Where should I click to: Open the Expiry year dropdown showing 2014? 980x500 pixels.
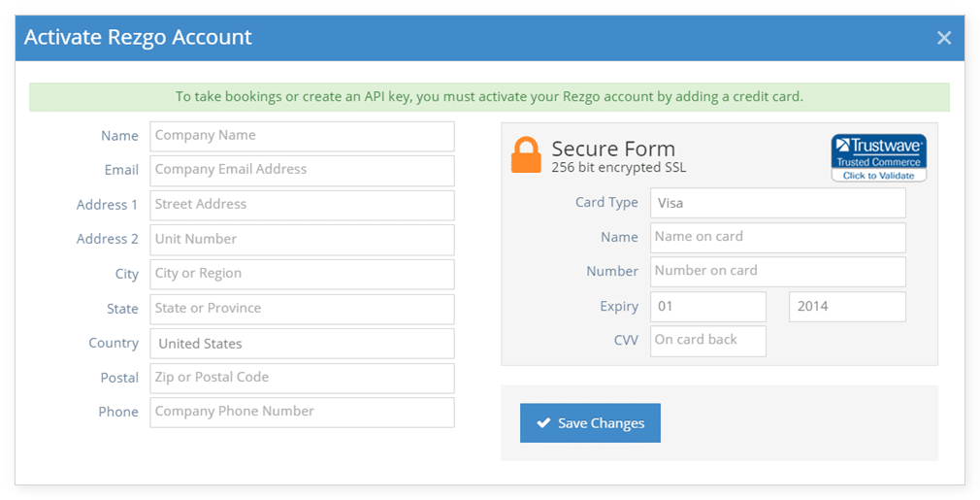(x=847, y=307)
